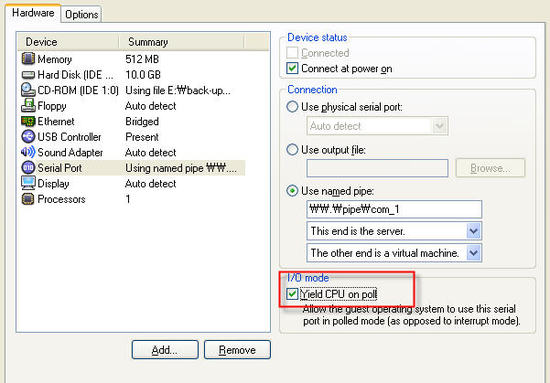Viewport: 550px width, 383px height.
Task: Click the Device column header
Action: pyautogui.click(x=68, y=42)
